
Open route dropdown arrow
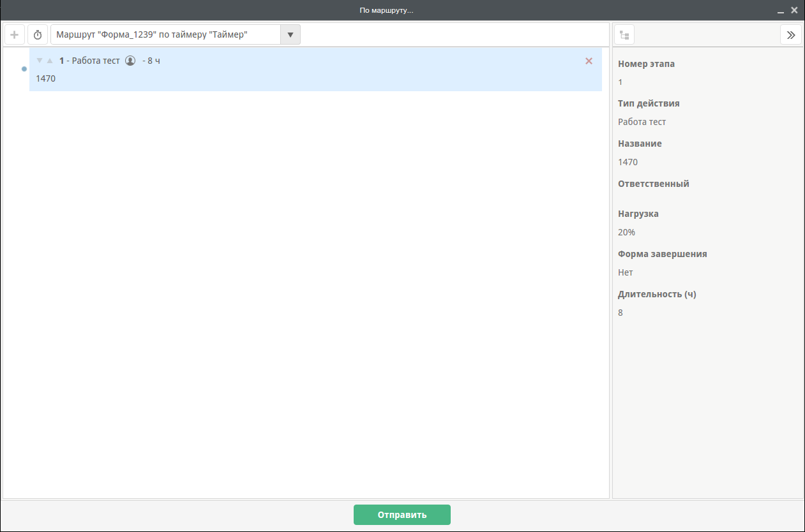pos(290,34)
